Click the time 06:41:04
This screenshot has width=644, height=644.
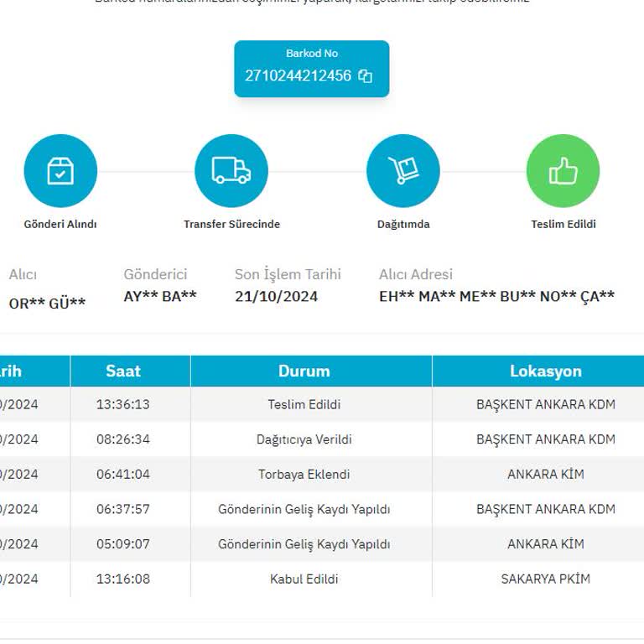[123, 475]
